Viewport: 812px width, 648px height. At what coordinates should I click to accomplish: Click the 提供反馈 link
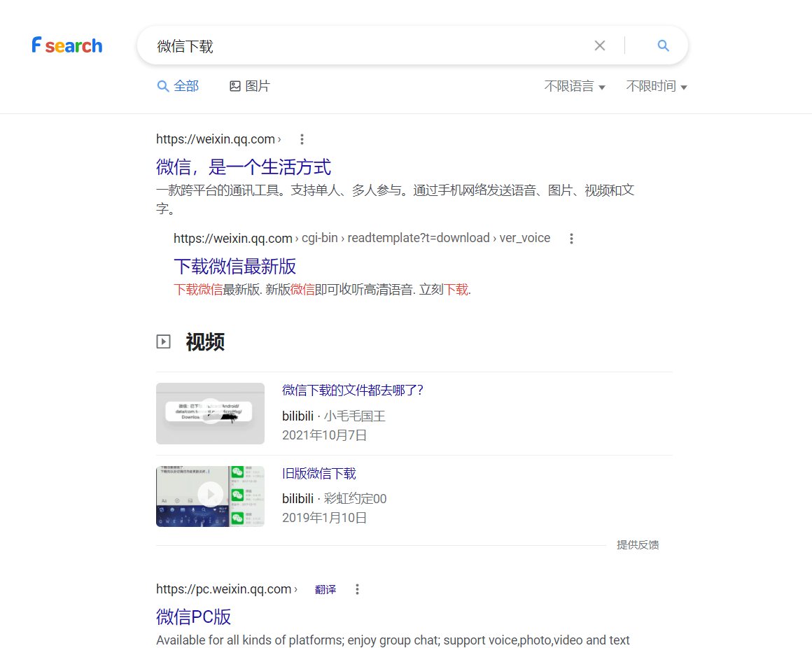[x=638, y=544]
